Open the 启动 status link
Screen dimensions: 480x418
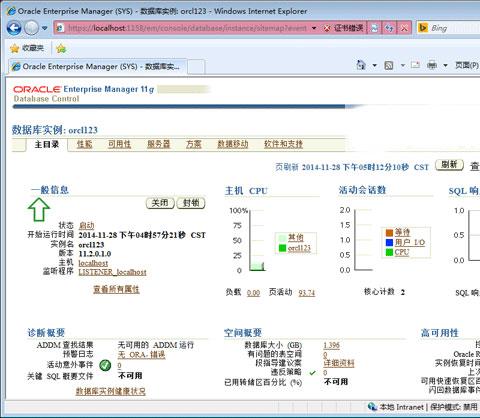(86, 226)
